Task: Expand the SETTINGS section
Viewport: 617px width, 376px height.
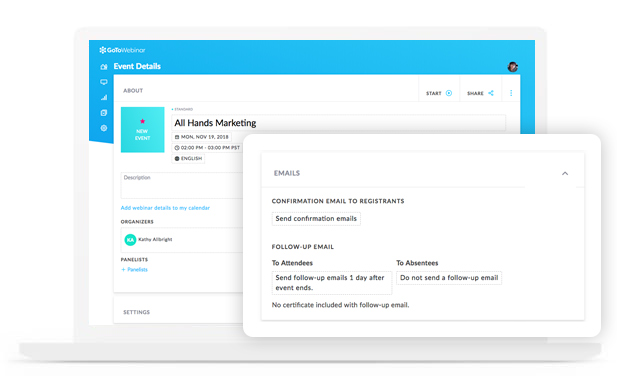Action: (137, 312)
